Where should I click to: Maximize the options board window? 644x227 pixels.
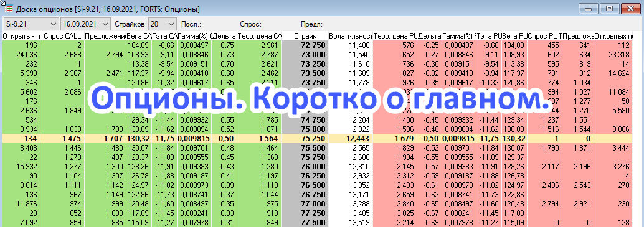click(610, 9)
